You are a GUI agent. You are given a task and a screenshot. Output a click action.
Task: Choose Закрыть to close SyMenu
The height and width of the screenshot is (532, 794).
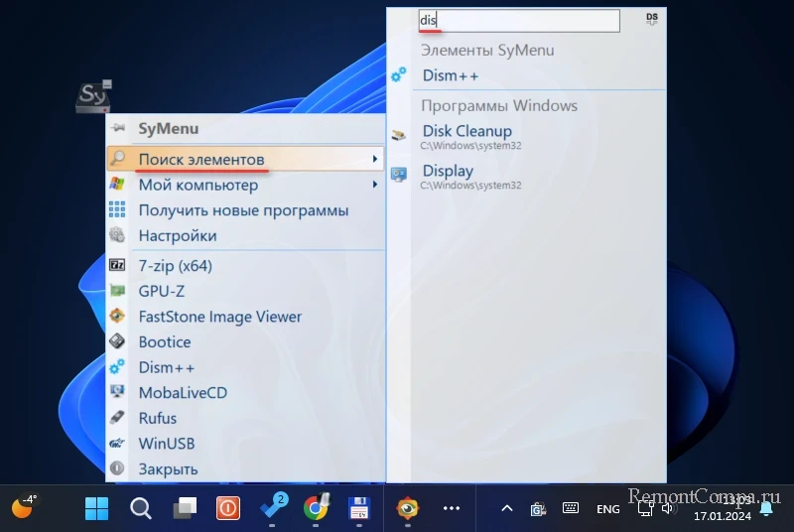(x=168, y=468)
